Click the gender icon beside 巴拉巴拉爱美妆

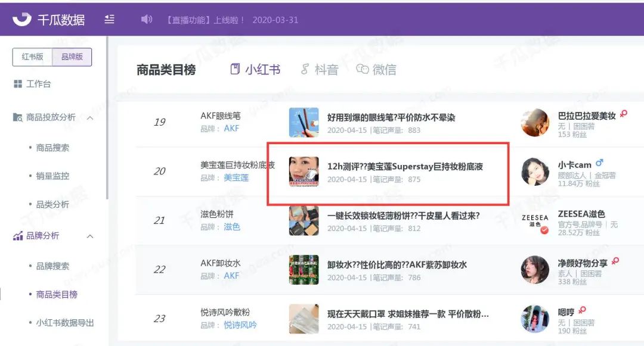[624, 114]
